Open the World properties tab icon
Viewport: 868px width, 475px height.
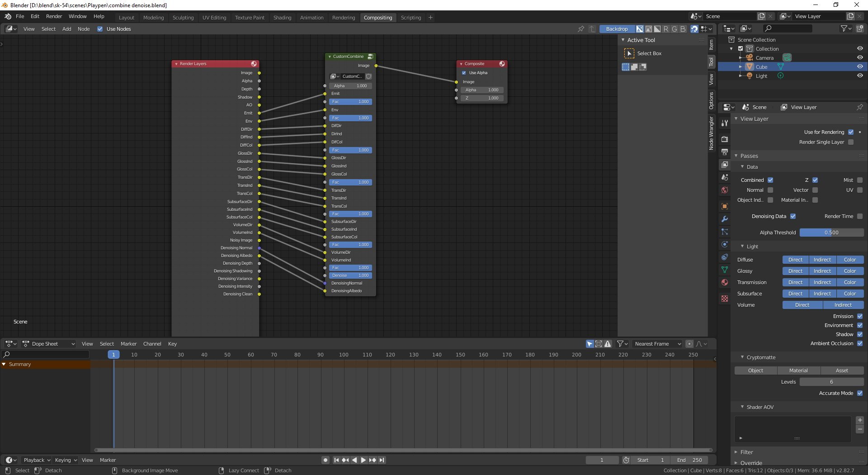(x=725, y=190)
